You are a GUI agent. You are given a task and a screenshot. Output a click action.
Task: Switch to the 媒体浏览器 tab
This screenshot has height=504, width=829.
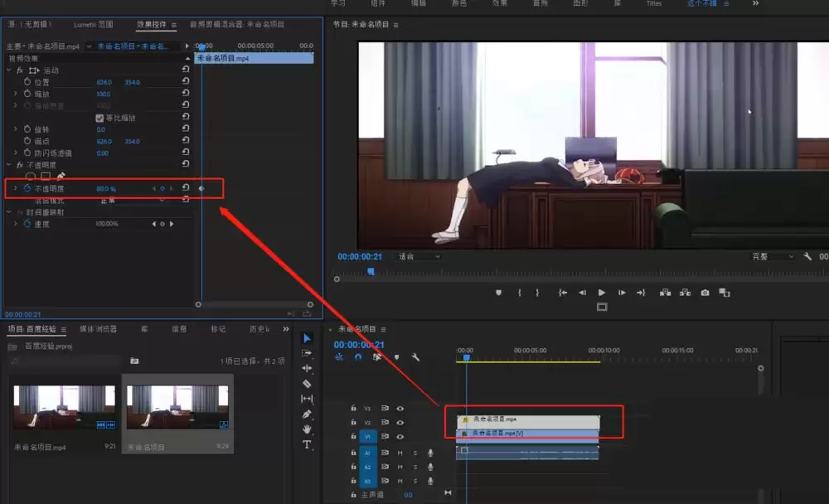point(97,328)
